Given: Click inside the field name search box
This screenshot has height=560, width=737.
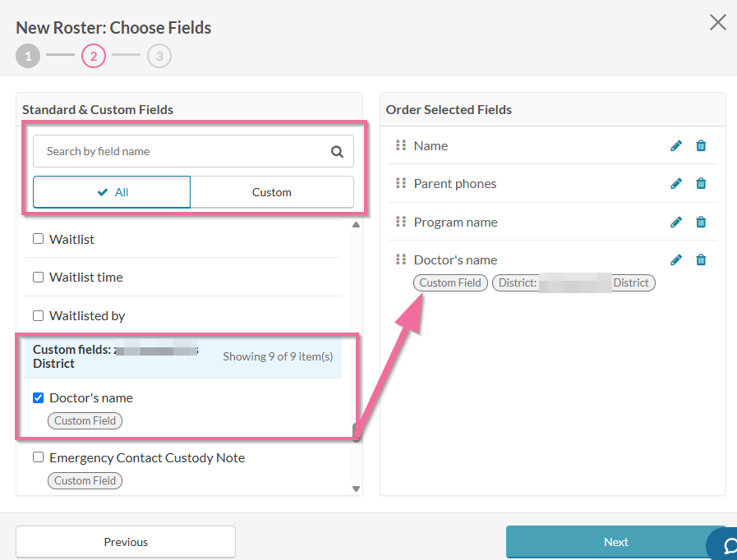Looking at the screenshot, I should [x=181, y=151].
